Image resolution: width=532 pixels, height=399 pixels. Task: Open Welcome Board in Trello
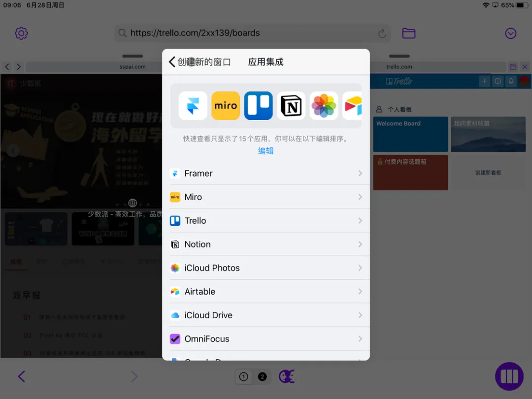click(x=410, y=134)
